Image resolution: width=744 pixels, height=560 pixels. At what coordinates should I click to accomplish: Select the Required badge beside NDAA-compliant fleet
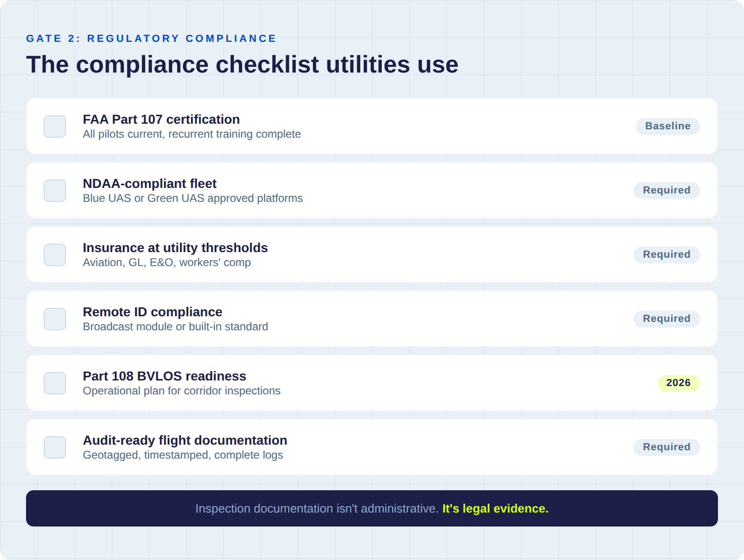click(667, 190)
